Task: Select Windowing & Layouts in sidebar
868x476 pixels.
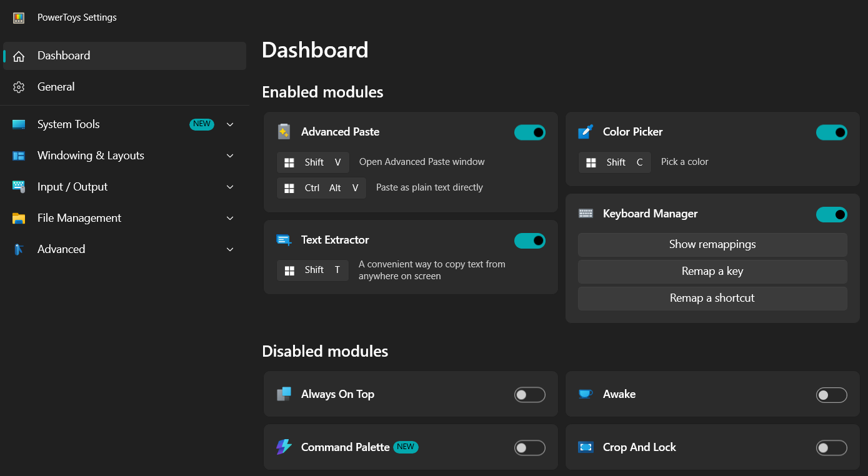Action: click(125, 156)
